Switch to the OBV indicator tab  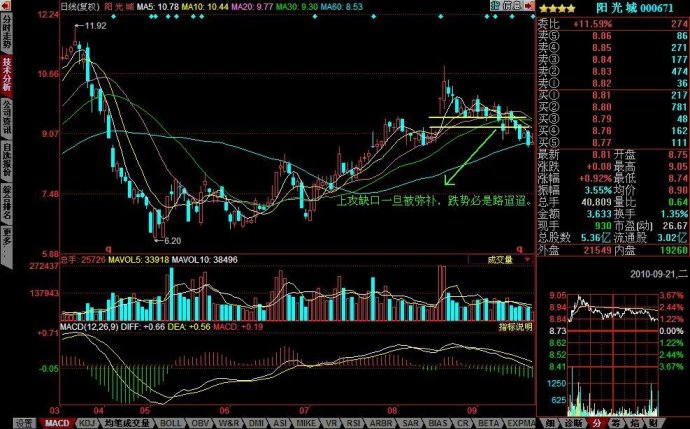(x=200, y=424)
